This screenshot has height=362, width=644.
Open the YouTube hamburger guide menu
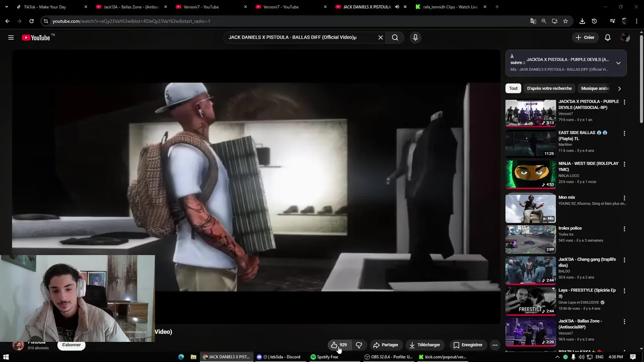[11, 37]
